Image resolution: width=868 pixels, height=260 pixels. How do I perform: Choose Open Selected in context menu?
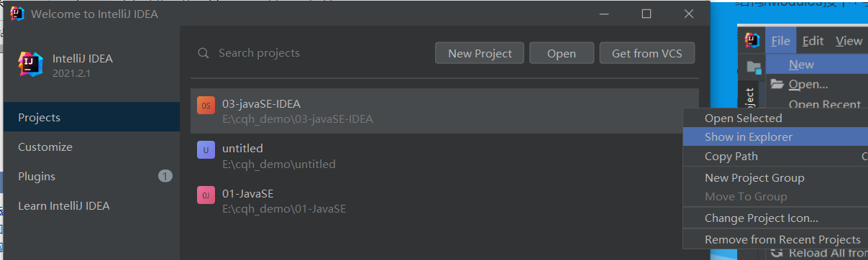[743, 119]
